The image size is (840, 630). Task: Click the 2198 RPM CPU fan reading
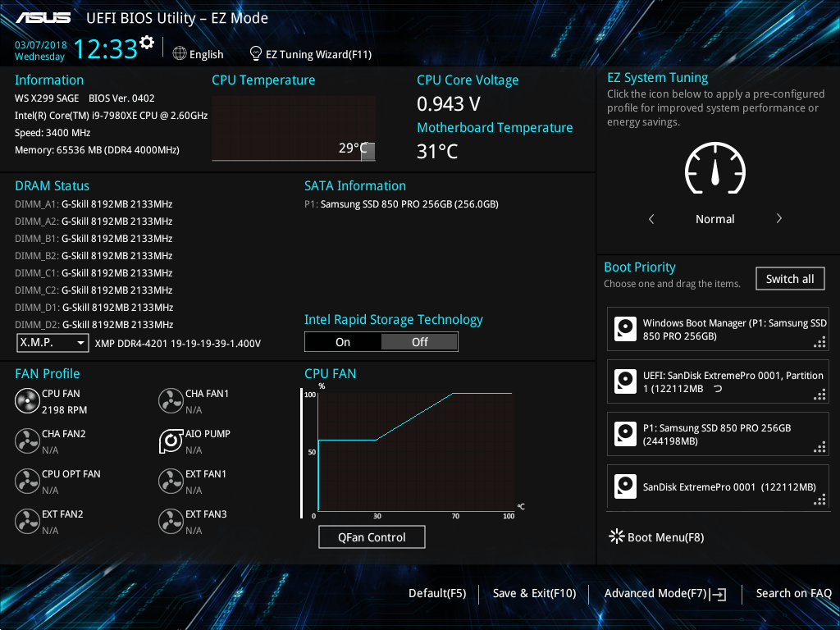(64, 410)
